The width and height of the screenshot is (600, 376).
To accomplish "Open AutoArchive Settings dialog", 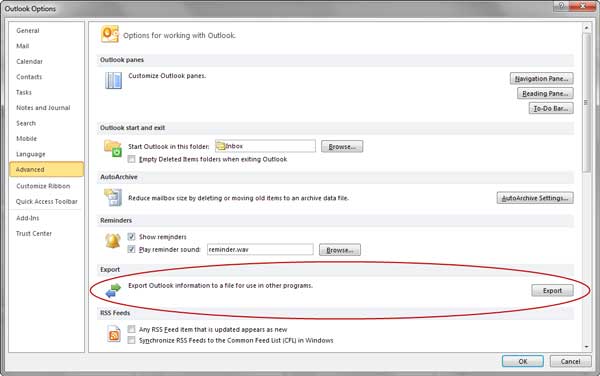I will [535, 198].
